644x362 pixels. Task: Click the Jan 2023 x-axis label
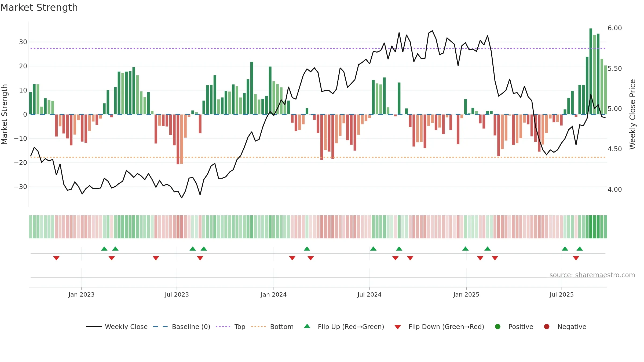coord(82,294)
